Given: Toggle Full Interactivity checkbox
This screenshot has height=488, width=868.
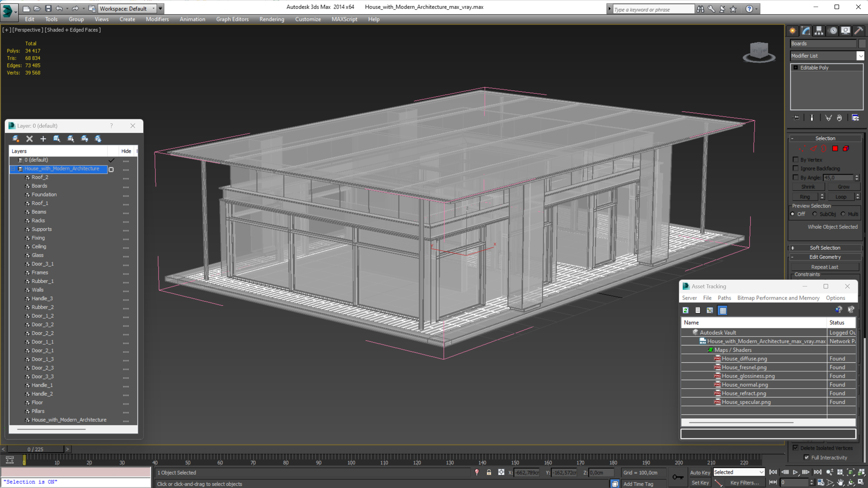Looking at the screenshot, I should pos(806,457).
